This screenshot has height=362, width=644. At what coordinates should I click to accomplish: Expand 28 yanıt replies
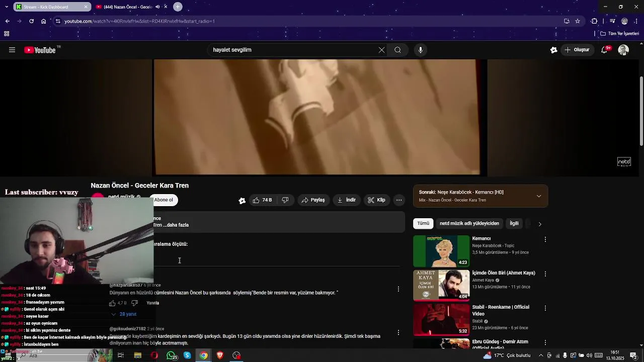point(124,314)
